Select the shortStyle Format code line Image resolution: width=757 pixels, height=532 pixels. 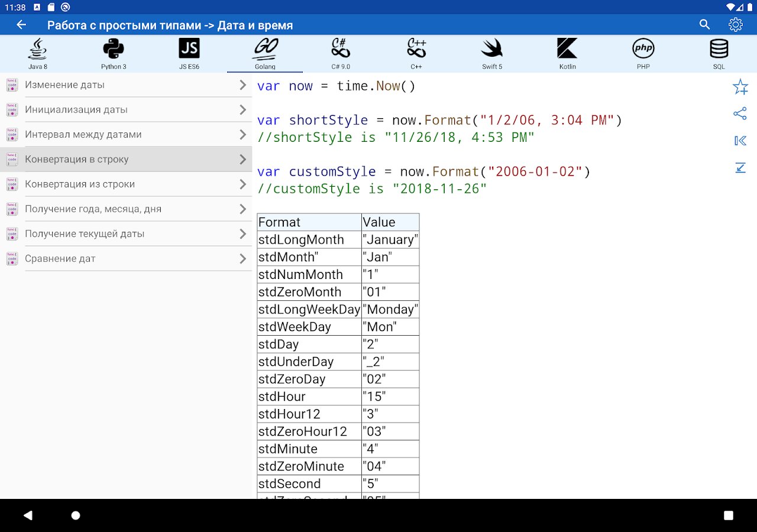click(440, 121)
